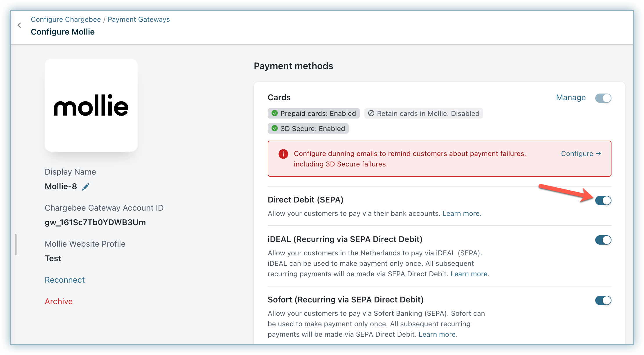The image size is (644, 355).
Task: Edit display name with the pencil icon
Action: click(x=86, y=187)
